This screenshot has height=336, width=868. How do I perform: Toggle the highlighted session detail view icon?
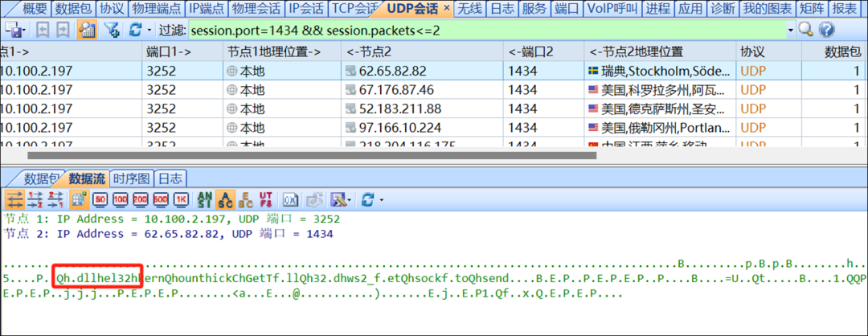pyautogui.click(x=86, y=30)
